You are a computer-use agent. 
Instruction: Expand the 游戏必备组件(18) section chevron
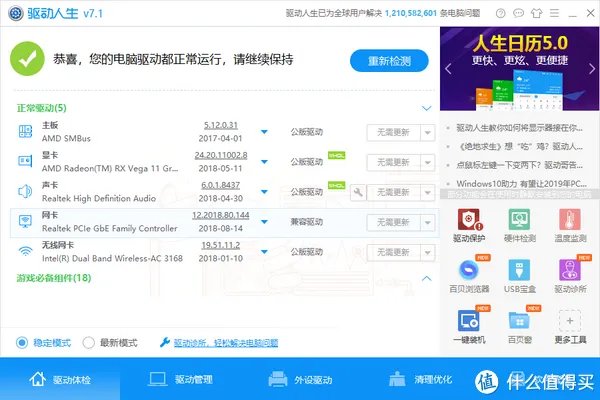click(x=426, y=278)
